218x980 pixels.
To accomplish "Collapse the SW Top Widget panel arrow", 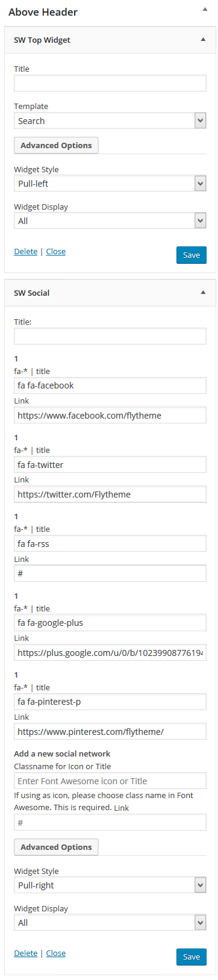I will [x=202, y=40].
